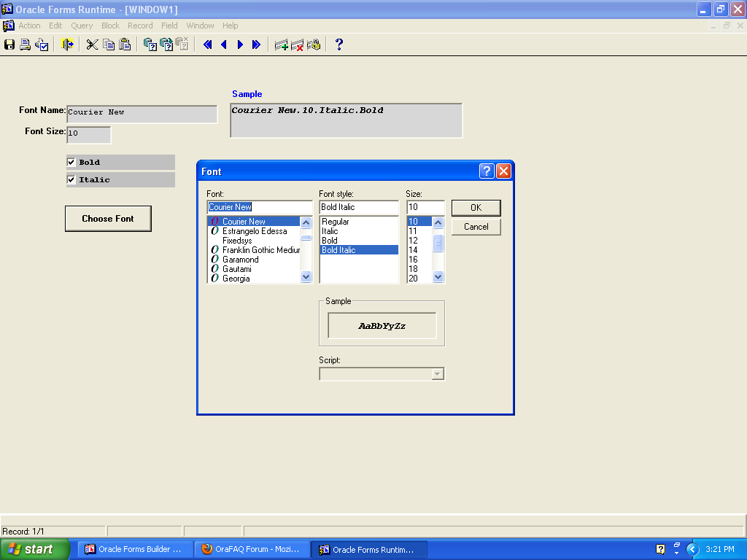
Task: Open the Help menu
Action: point(230,26)
